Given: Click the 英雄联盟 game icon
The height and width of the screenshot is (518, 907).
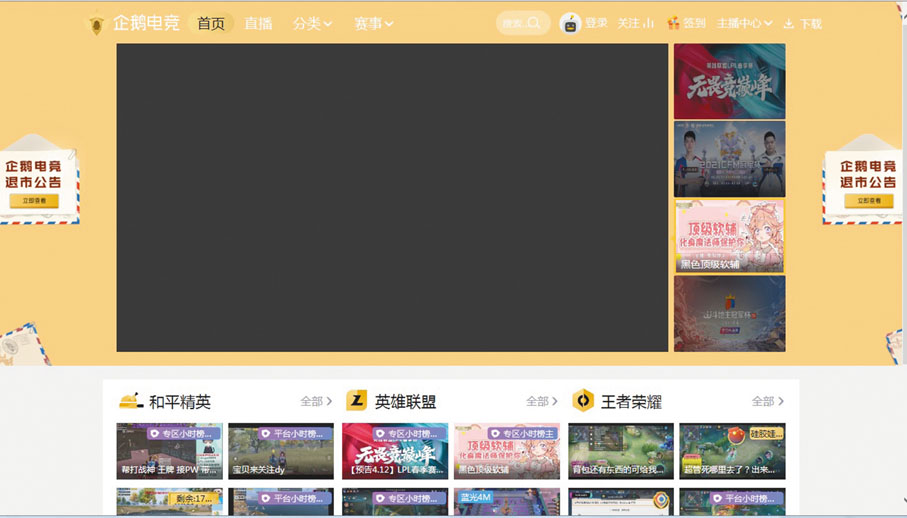Looking at the screenshot, I should 356,400.
